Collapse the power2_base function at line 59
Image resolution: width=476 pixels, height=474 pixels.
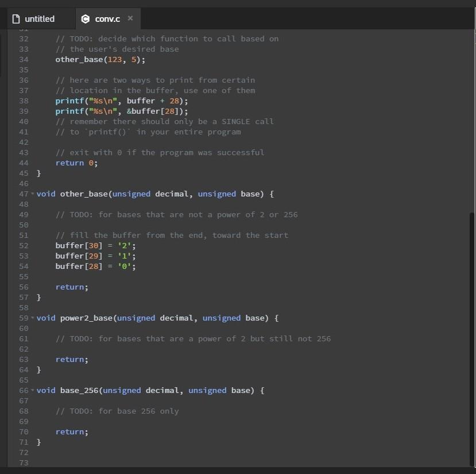tap(33, 318)
